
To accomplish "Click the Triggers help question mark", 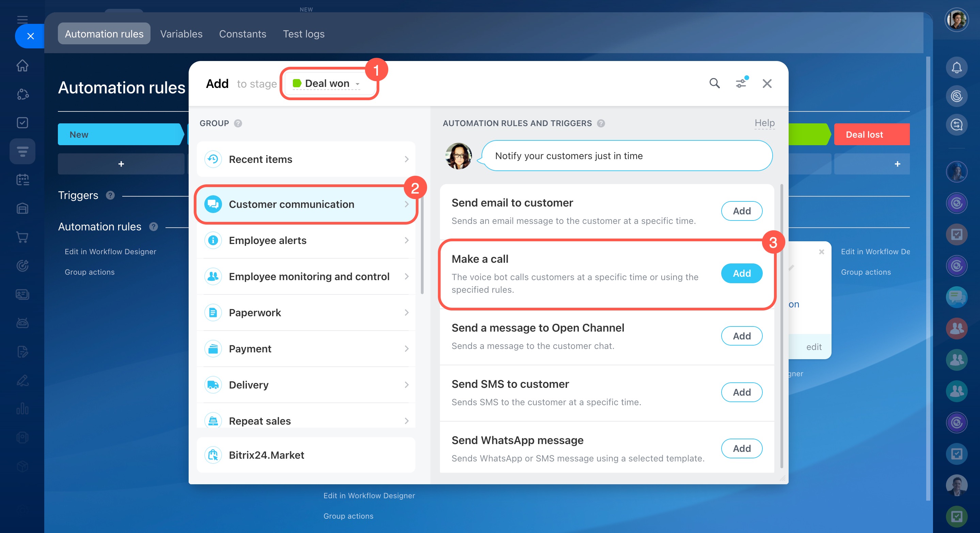I will [x=110, y=195].
